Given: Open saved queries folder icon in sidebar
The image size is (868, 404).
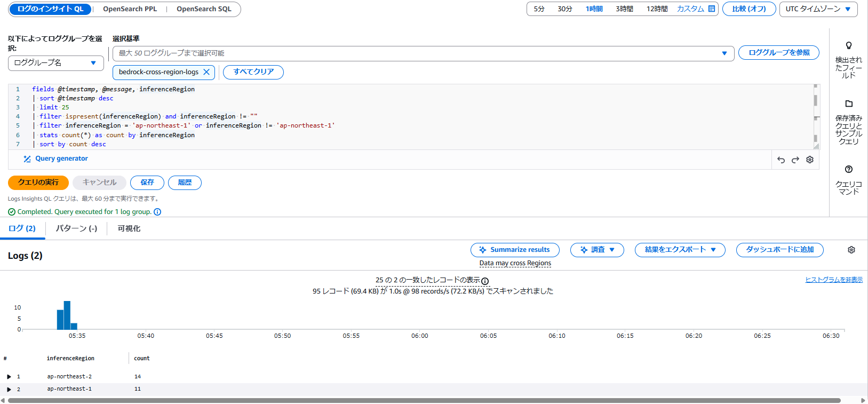Looking at the screenshot, I should (x=848, y=104).
